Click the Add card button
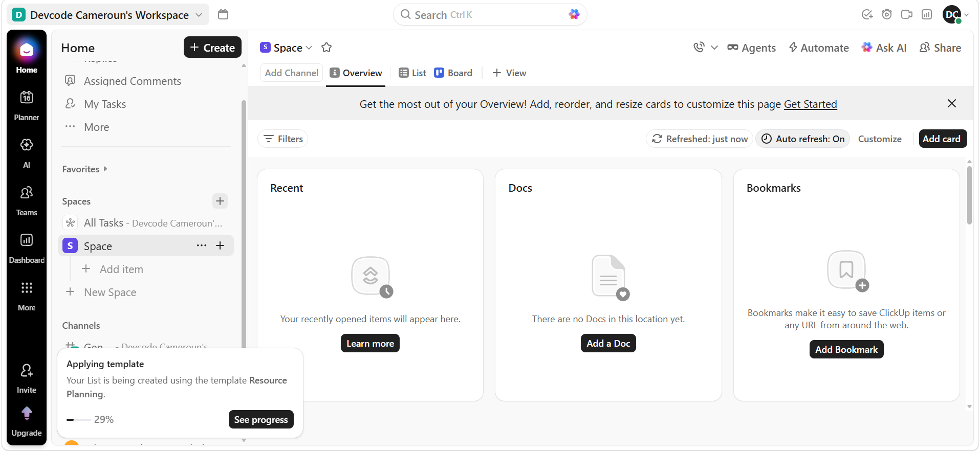This screenshot has width=980, height=451. [943, 139]
